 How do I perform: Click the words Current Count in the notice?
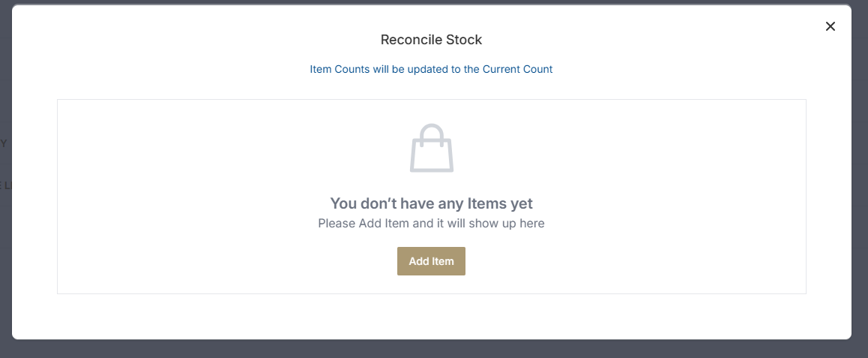(517, 69)
